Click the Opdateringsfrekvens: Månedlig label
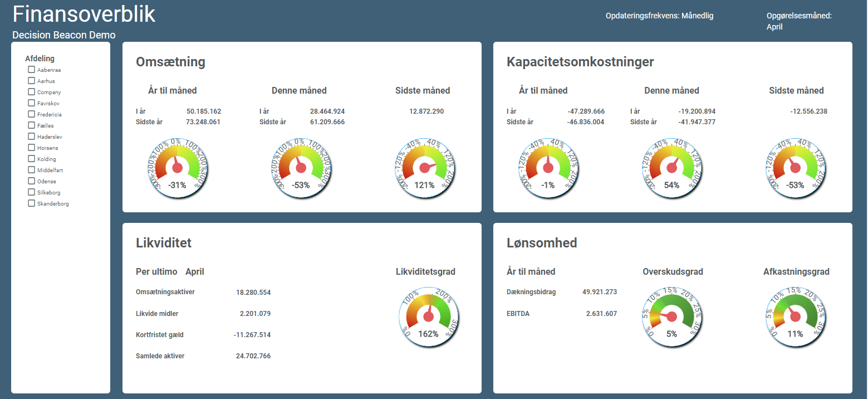868x399 pixels. pyautogui.click(x=660, y=16)
